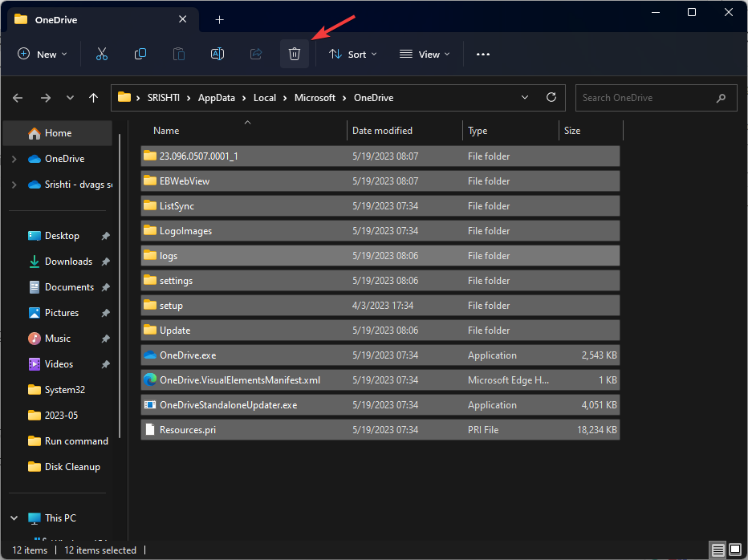Click the OneDriveStandaloneUpdater.exe file icon
This screenshot has width=748, height=560.
(150, 404)
